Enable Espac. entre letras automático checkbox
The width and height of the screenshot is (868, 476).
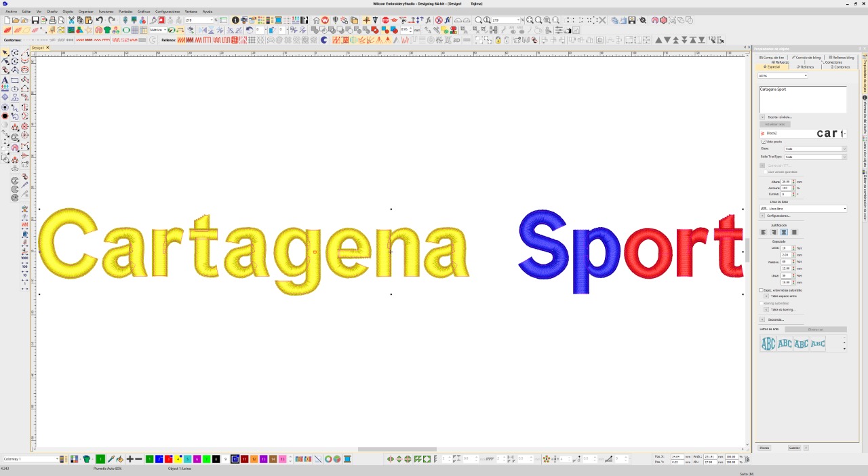pos(761,290)
